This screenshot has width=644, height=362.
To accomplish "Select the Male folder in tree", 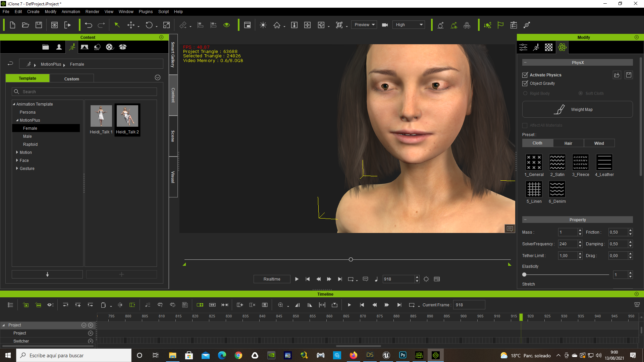I will pos(28,136).
